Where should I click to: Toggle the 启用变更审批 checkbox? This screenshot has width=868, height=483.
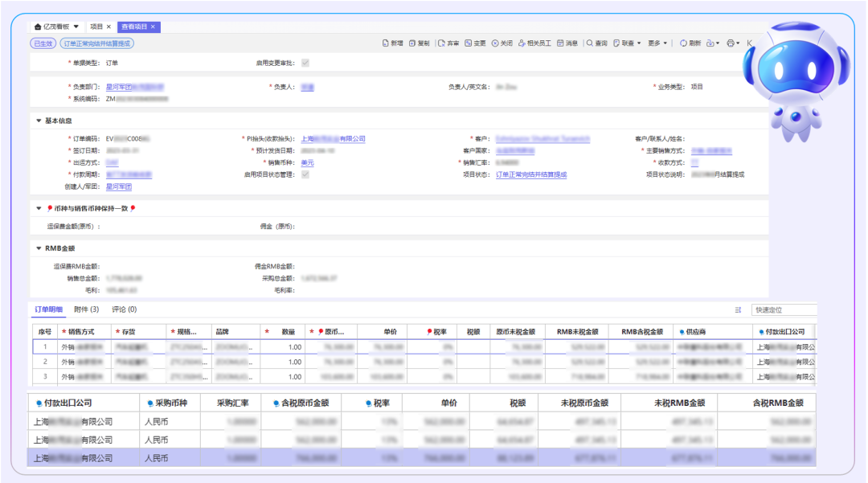click(x=305, y=63)
